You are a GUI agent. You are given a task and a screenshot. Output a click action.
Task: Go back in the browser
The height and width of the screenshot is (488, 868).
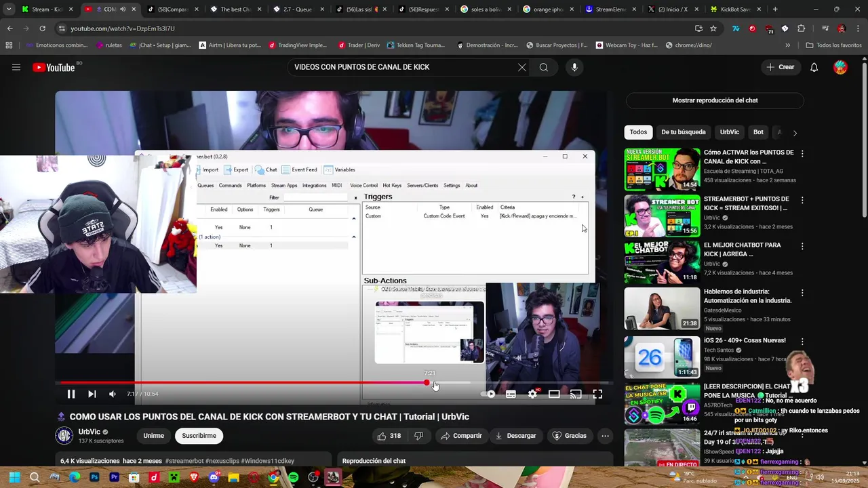9,28
